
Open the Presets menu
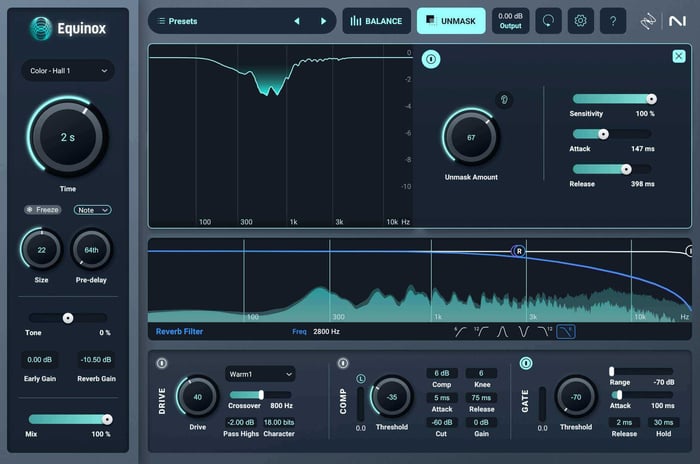(177, 21)
